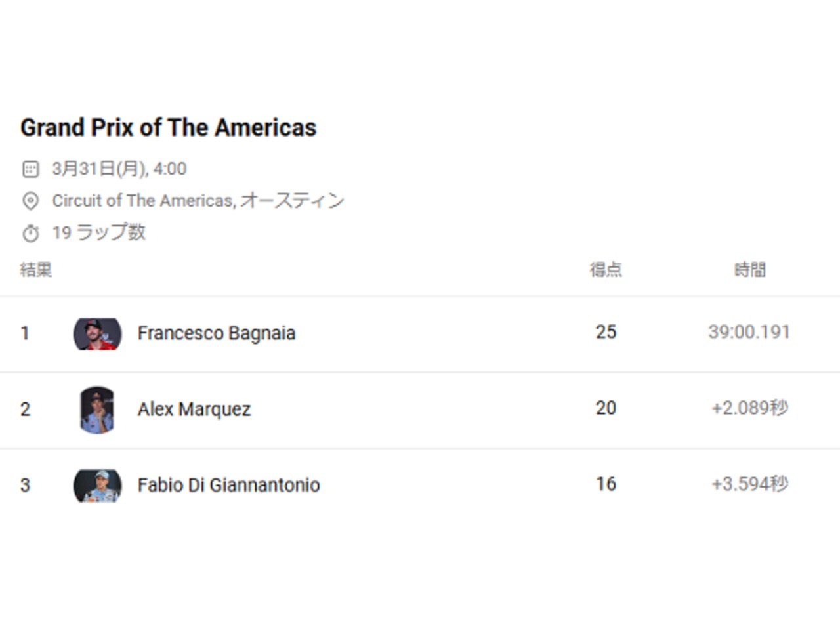Open Francesco Bagnaia's rider photo

(x=97, y=333)
